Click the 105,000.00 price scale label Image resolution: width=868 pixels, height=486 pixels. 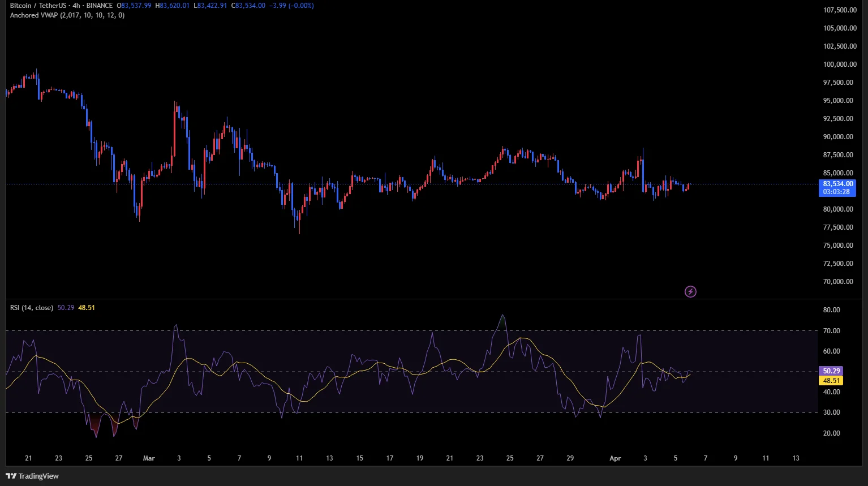point(840,28)
